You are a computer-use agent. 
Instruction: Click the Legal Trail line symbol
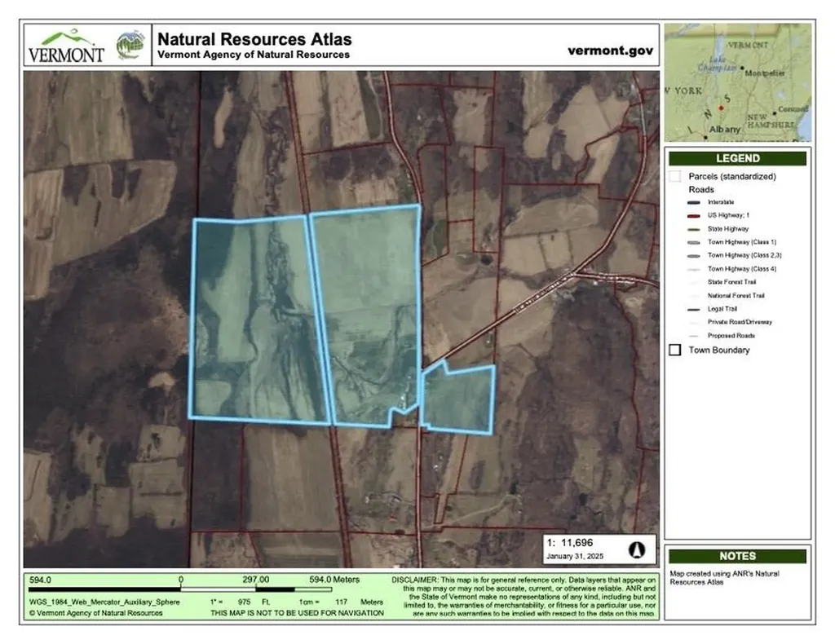[693, 309]
